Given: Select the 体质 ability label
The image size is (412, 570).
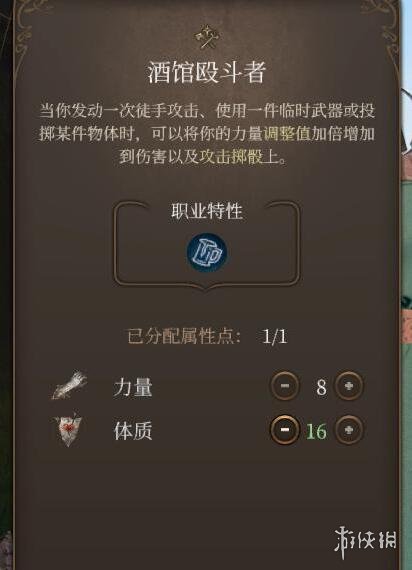Looking at the screenshot, I should 133,431.
